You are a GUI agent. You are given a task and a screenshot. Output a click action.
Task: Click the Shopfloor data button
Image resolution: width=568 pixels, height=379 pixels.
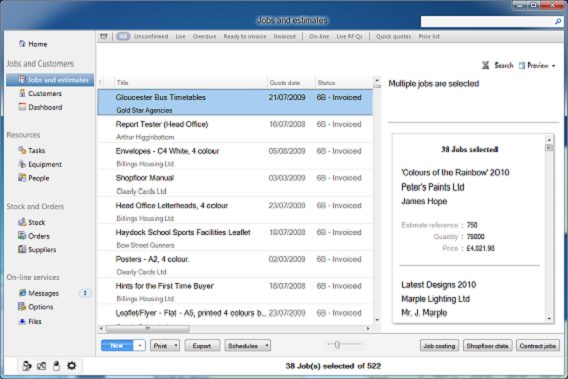tap(487, 346)
